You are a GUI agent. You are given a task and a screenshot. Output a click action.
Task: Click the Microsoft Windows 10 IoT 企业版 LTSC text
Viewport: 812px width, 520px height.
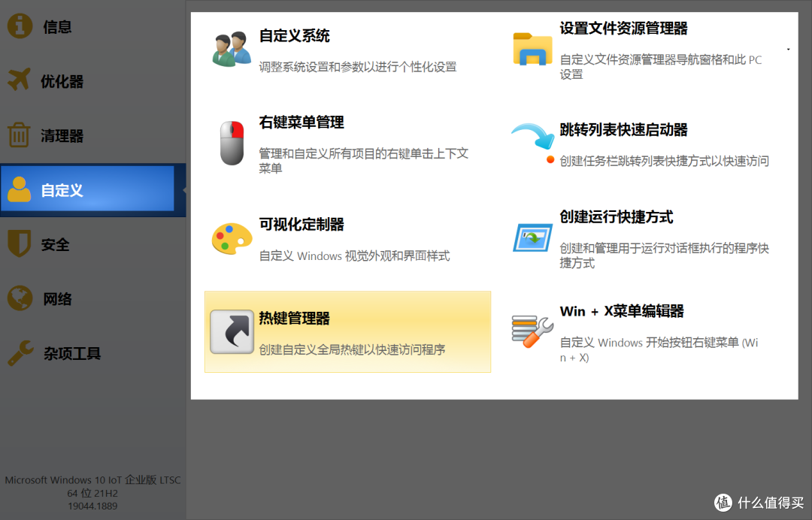pos(92,479)
